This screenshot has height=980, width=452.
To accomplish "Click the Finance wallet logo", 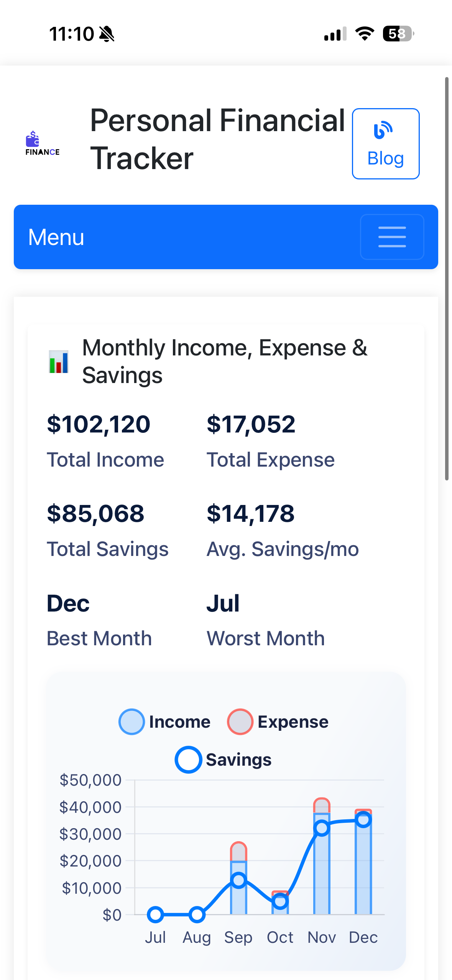I will [x=42, y=143].
